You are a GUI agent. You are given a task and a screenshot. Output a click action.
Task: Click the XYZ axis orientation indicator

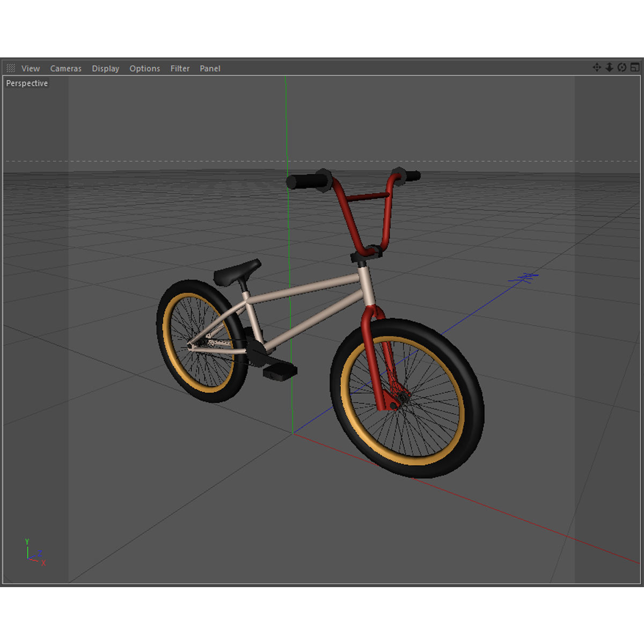tap(35, 553)
